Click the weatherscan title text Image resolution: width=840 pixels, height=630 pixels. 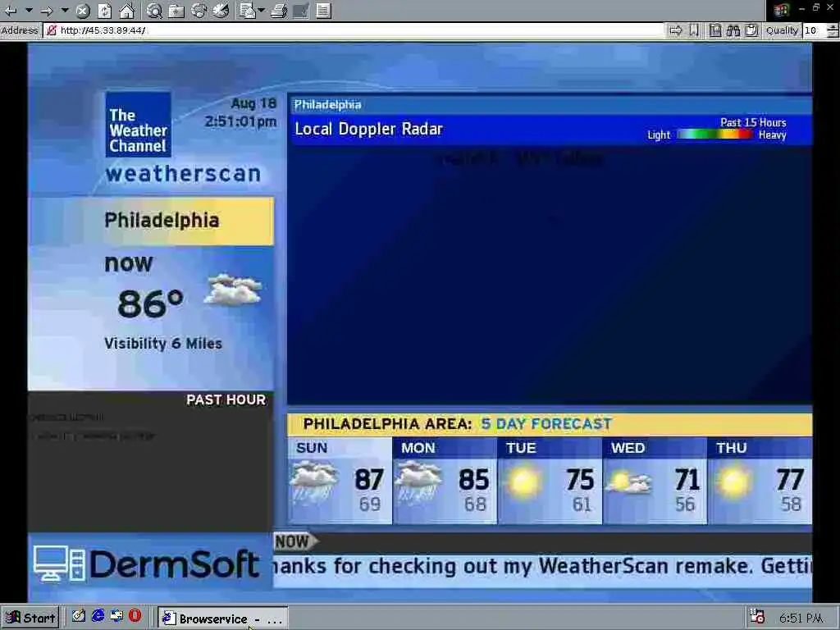coord(183,174)
